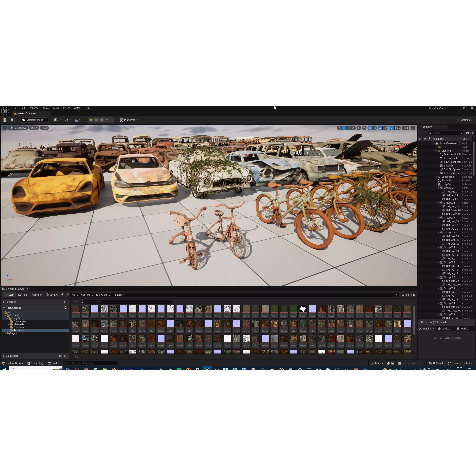Activate the Select (arrow) transform tool
The image size is (476, 476).
coord(340,128)
